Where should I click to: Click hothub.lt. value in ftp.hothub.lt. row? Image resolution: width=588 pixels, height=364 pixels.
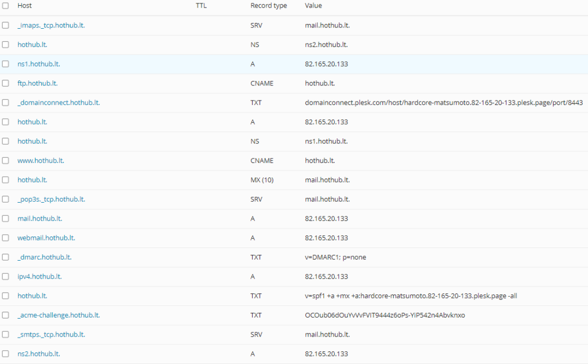click(319, 83)
